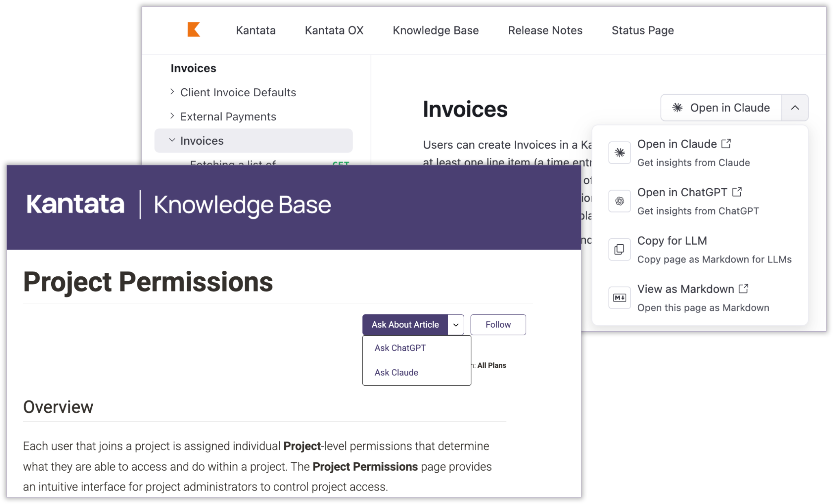Click Knowledge Base title in purple banner

tap(242, 204)
